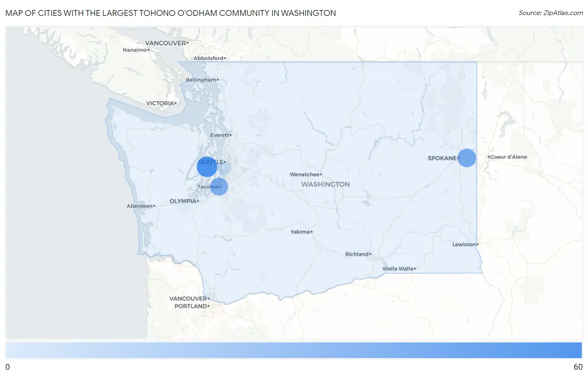Screen dimensions: 588x376
Task: Click the color gradient legend bar
Action: tap(294, 350)
